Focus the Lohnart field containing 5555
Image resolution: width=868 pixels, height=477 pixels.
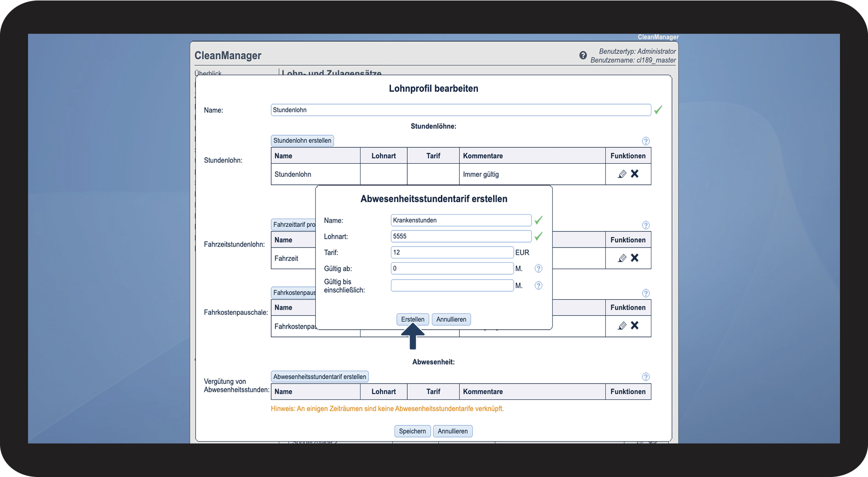coord(461,236)
